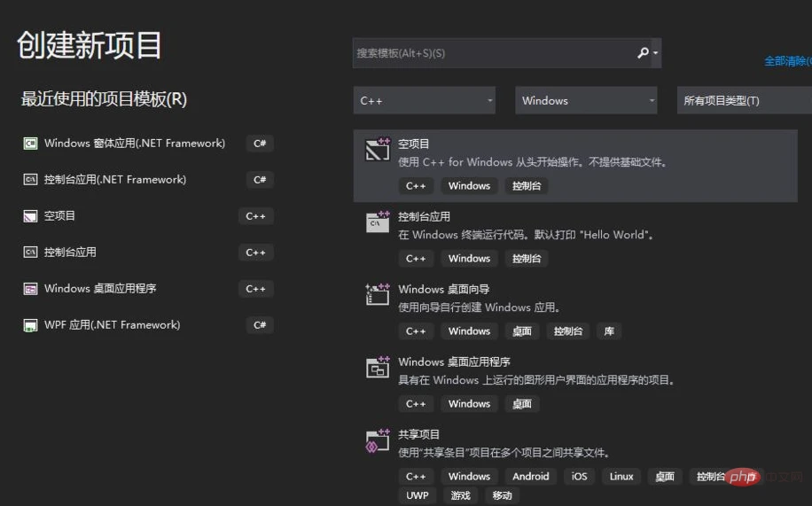Click the Android tag under 共享项目

click(530, 476)
